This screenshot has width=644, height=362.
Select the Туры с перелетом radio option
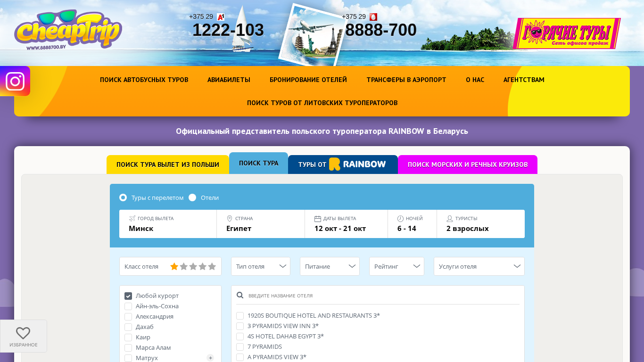[123, 197]
